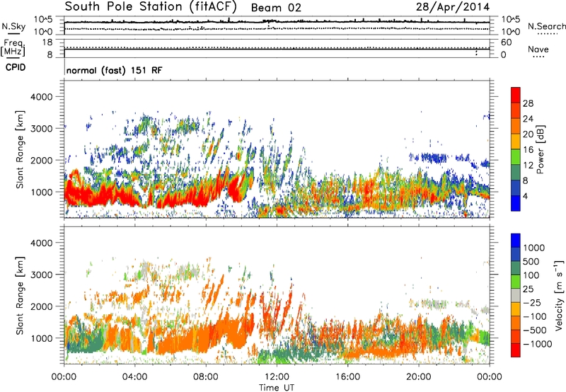Click the '16' label on Power colorbar
The height and width of the screenshot is (392, 566).
(528, 150)
